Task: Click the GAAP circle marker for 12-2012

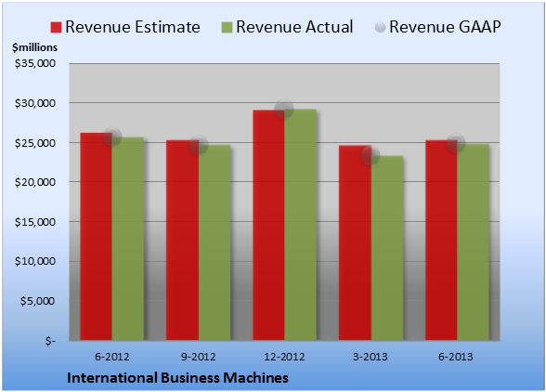Action: pos(284,109)
